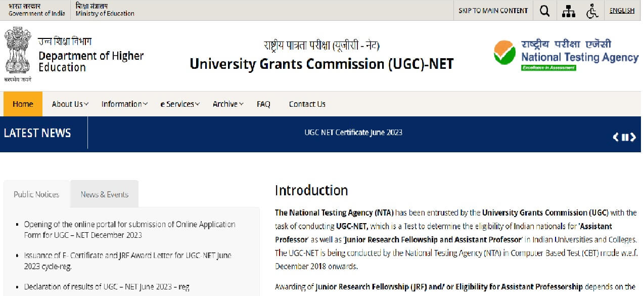644x296 pixels.
Task: Go back in news ticker with left arrow
Action: (615, 137)
